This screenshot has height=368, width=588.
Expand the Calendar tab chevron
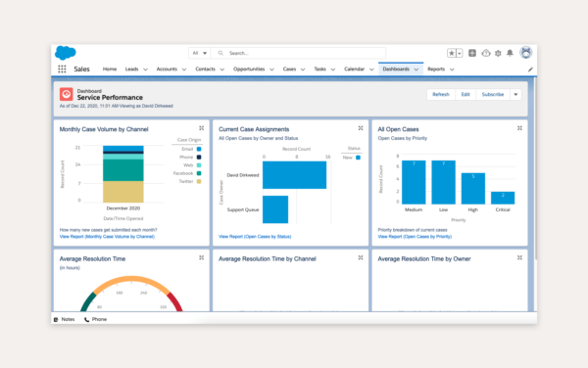point(371,69)
